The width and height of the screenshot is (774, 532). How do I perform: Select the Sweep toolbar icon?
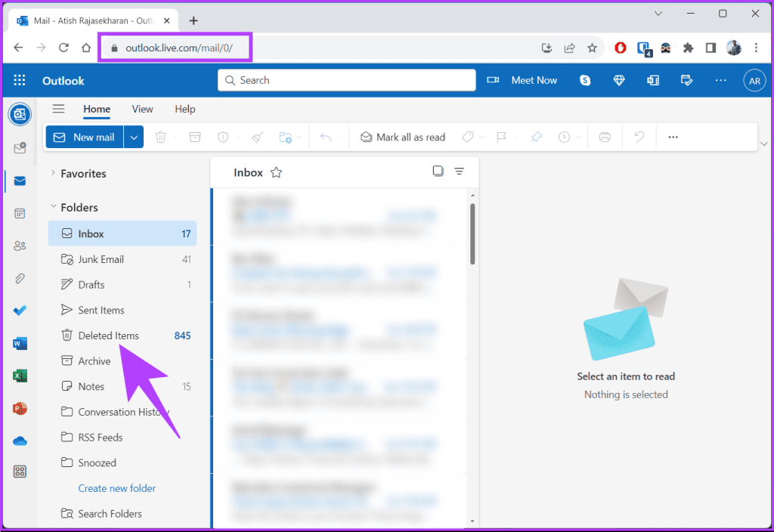click(256, 137)
